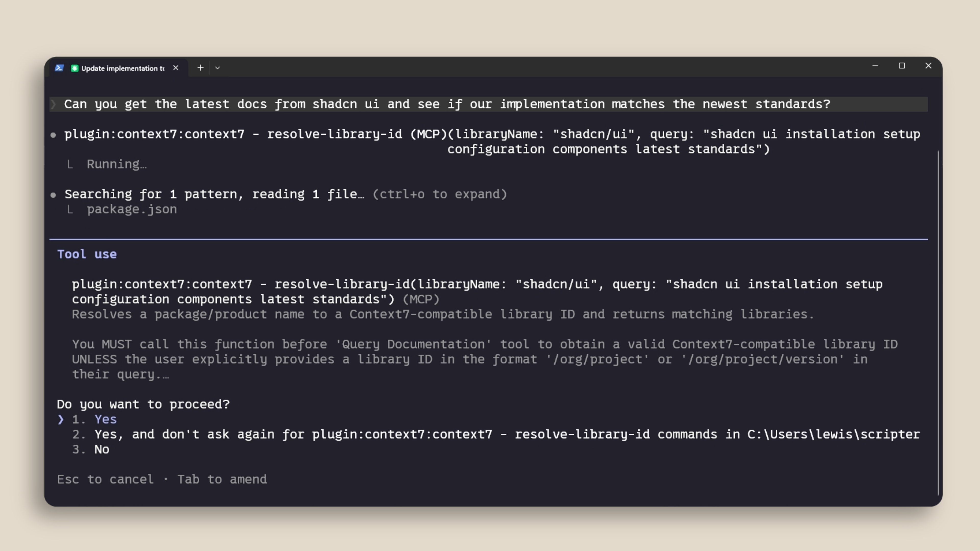Screen dimensions: 980x551
Task: Click the terminal vertical scrollbar
Action: tap(938, 319)
